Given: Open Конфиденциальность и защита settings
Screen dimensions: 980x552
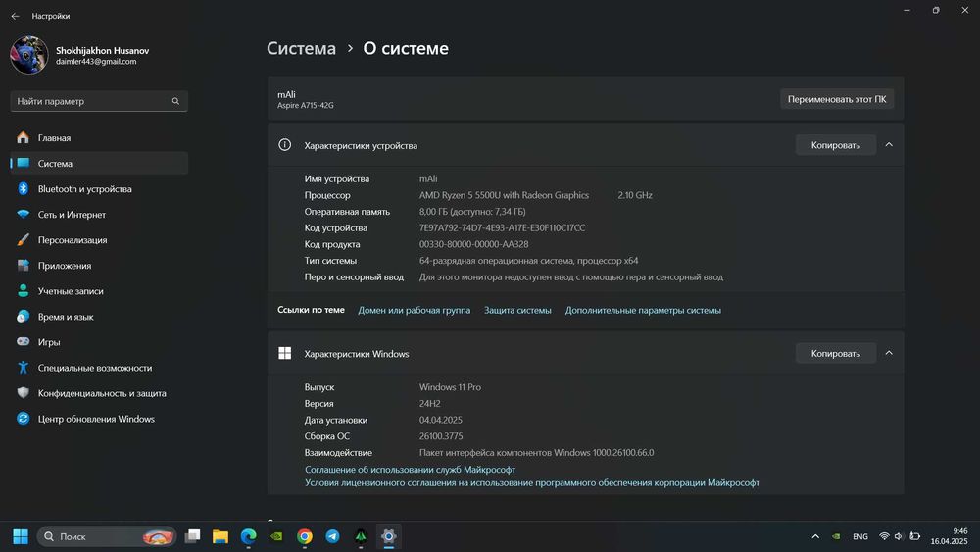Looking at the screenshot, I should click(99, 393).
